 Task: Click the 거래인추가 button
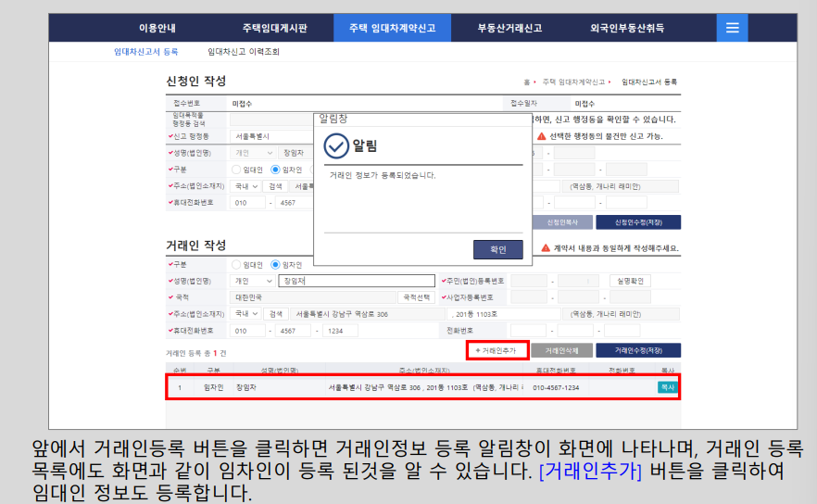[497, 350]
